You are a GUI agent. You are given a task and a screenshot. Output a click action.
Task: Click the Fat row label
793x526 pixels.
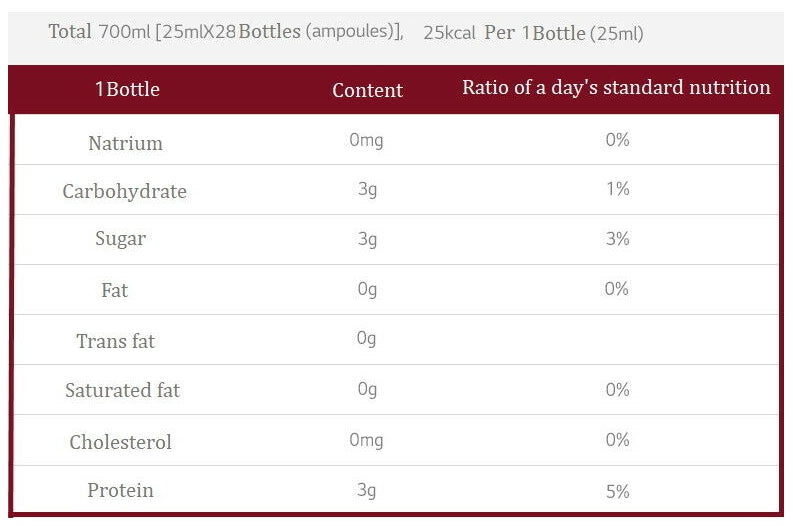(115, 290)
